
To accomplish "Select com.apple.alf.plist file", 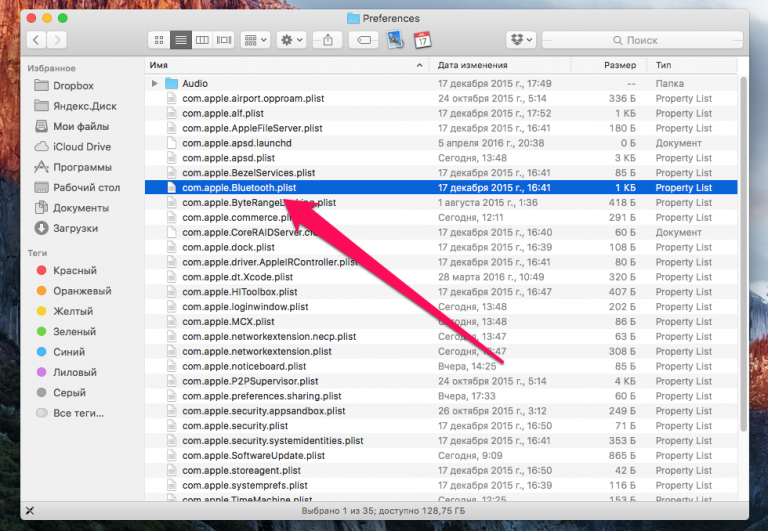I will (441, 113).
